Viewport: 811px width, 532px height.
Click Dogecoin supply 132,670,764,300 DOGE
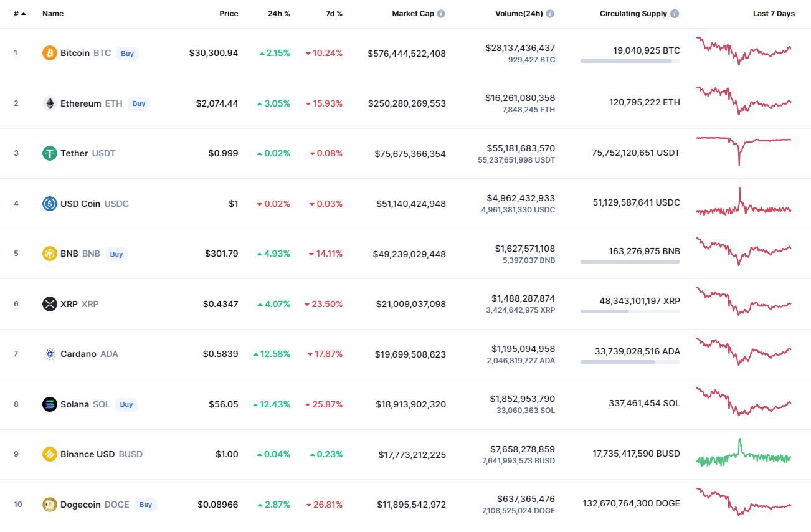[631, 503]
